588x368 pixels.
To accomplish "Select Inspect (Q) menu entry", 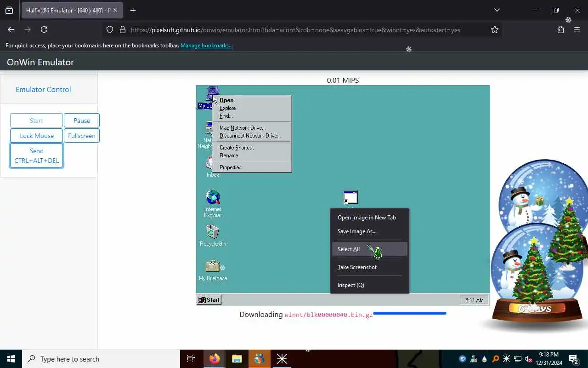I will coord(369,285).
